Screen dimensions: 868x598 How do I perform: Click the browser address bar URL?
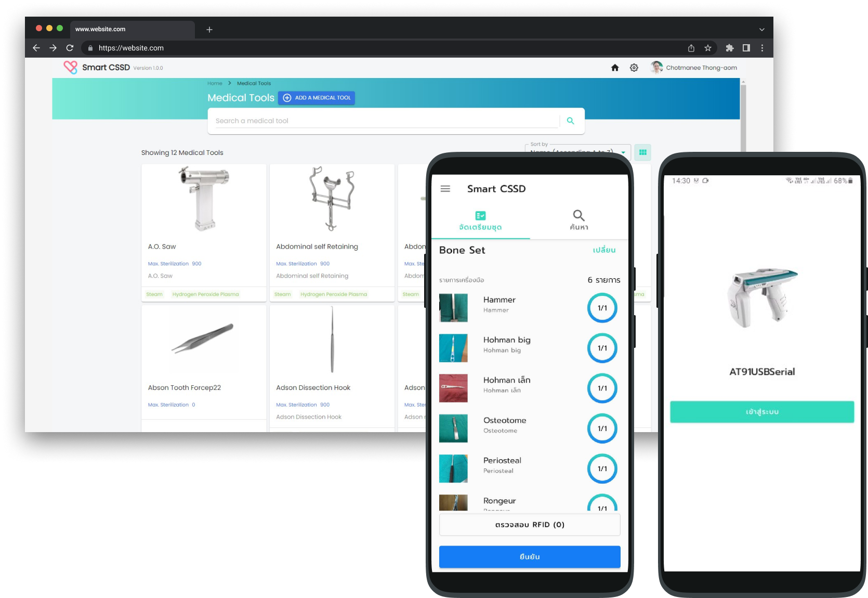[131, 48]
